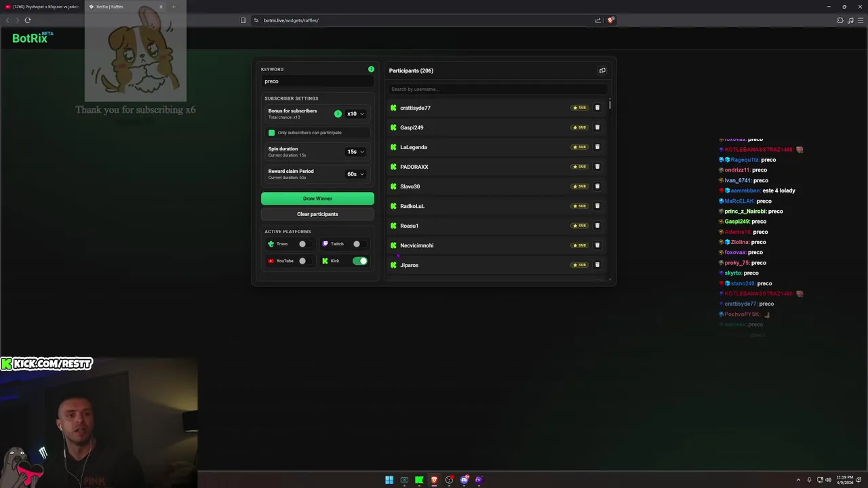Click trash icon next to Jiparos
Viewport: 868px width, 488px height.
coord(597,265)
